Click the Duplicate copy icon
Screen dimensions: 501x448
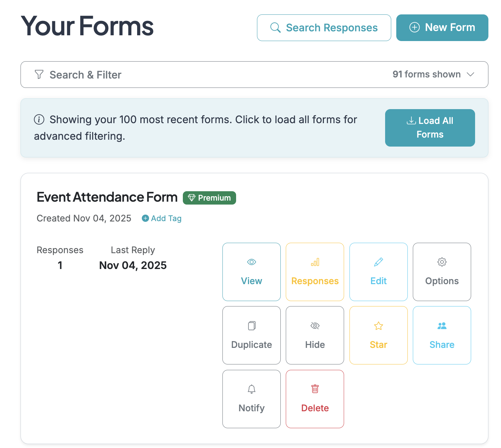click(x=251, y=325)
